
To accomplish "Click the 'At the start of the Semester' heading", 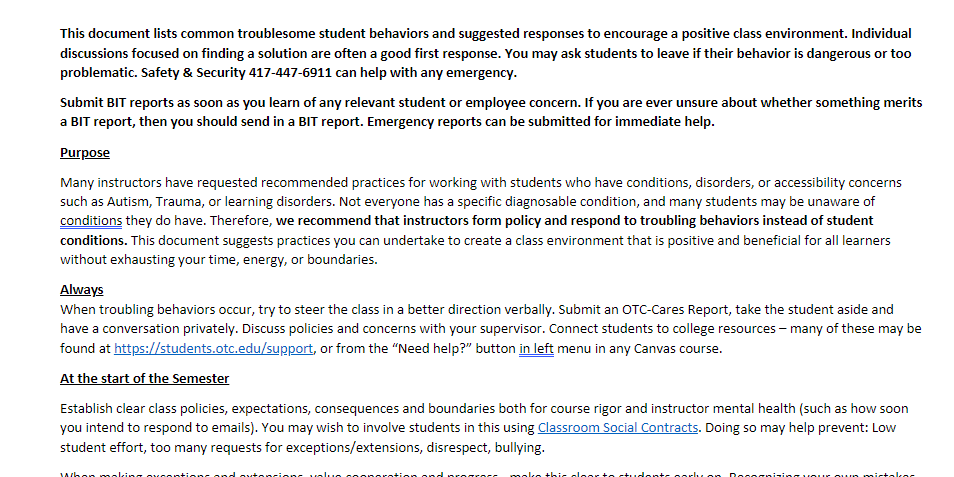I will 144,379.
